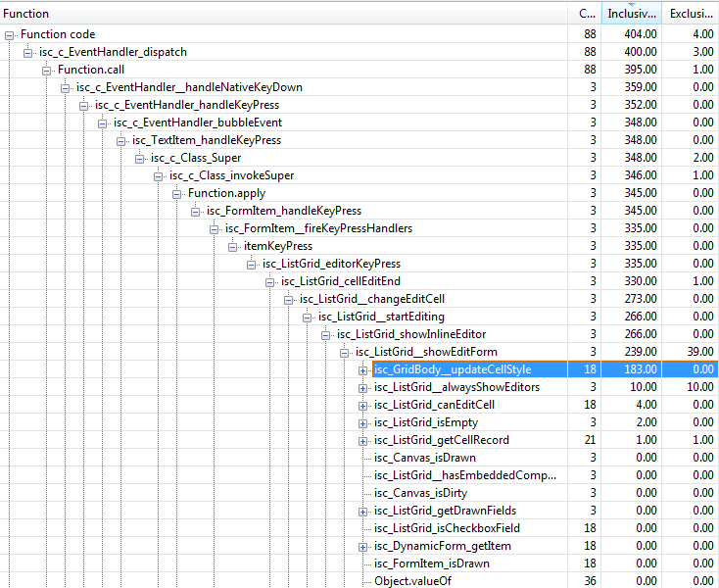This screenshot has width=719, height=588.
Task: Click the Count column header
Action: (x=586, y=14)
